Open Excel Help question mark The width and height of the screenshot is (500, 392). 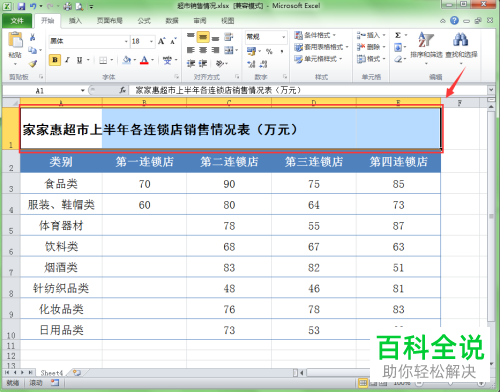(454, 21)
